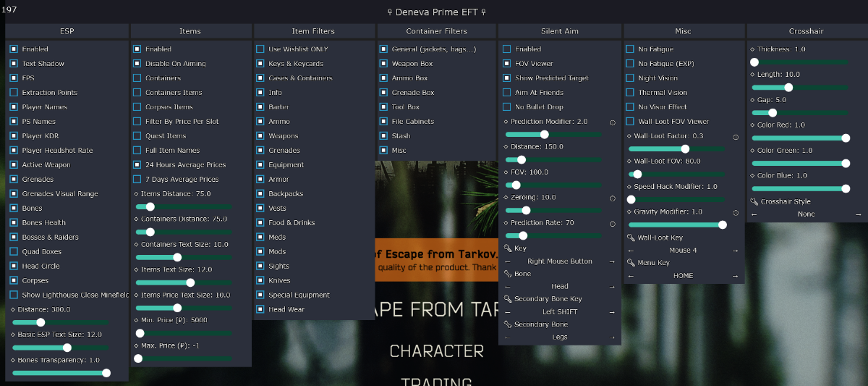
Task: Select the ESP panel header
Action: 67,31
